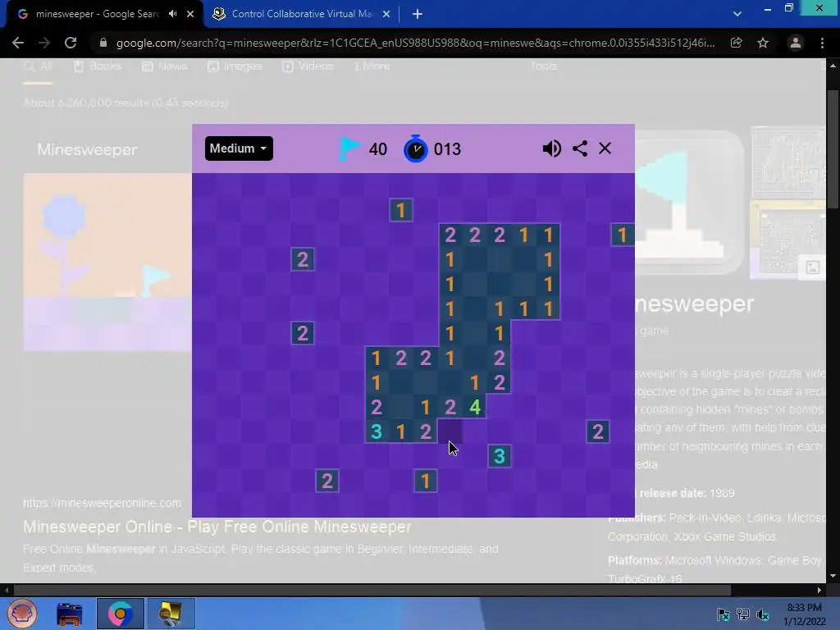Image resolution: width=840 pixels, height=630 pixels.
Task: Click the system tray volume icon
Action: point(763,614)
